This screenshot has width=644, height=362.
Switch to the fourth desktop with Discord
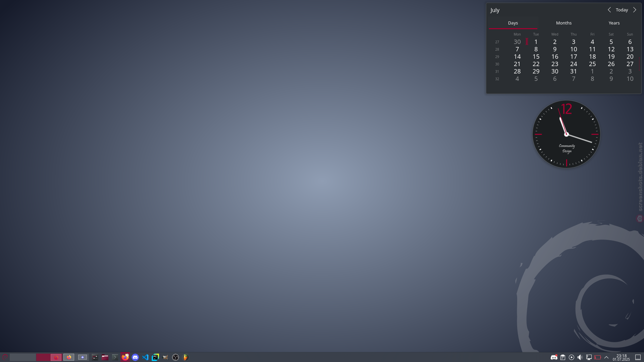click(83, 357)
